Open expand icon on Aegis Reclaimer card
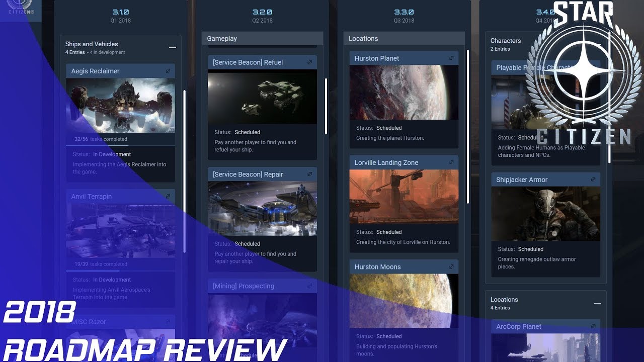644x362 pixels. coord(168,71)
